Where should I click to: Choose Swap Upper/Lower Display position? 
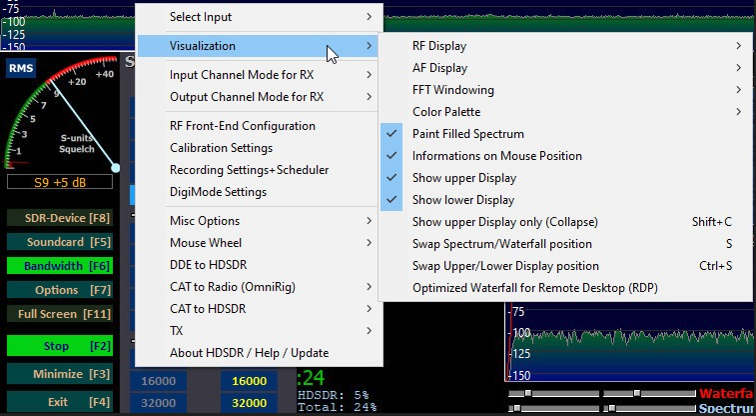(x=567, y=266)
